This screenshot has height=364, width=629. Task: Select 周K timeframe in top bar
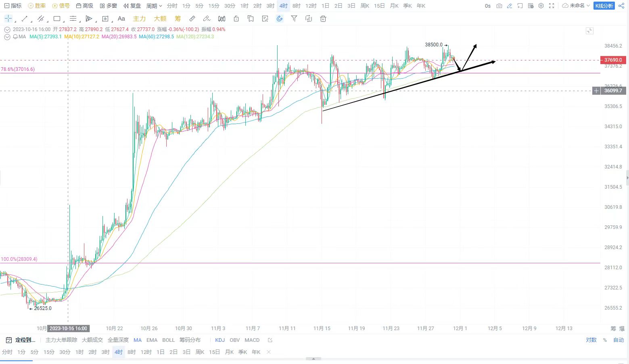(x=365, y=6)
